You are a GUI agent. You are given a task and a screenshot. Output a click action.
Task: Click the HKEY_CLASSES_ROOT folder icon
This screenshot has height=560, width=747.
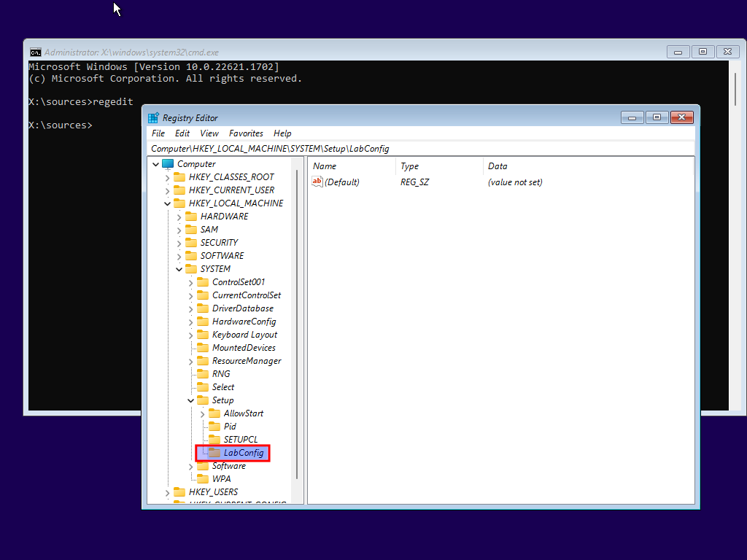[179, 177]
